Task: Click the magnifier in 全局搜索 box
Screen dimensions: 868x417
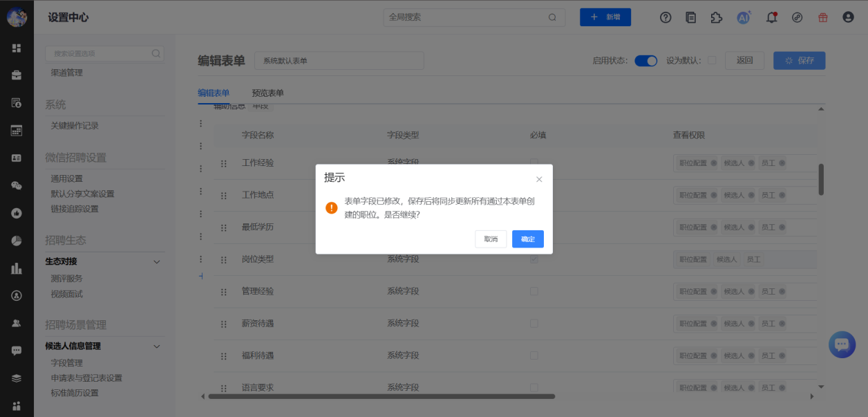Action: coord(552,17)
